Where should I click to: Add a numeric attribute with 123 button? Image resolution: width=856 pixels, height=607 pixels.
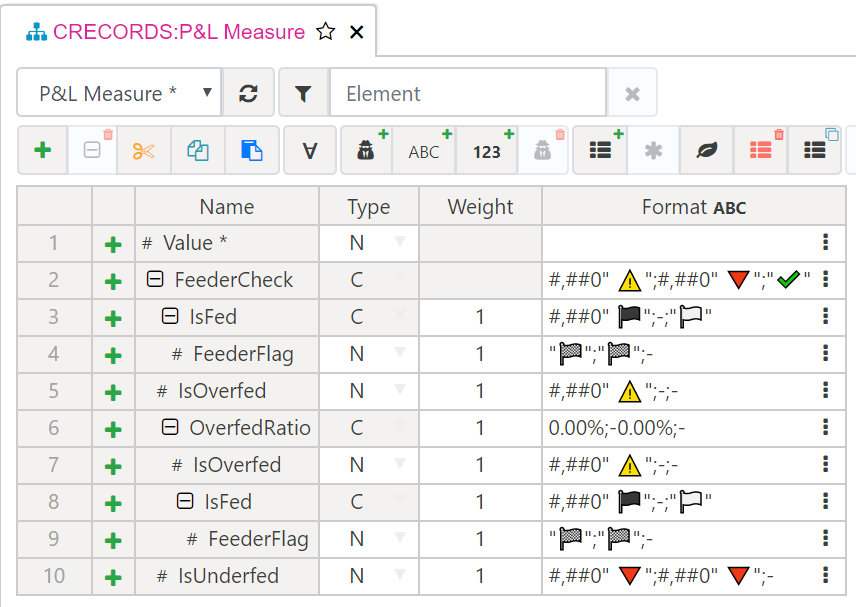tap(487, 151)
